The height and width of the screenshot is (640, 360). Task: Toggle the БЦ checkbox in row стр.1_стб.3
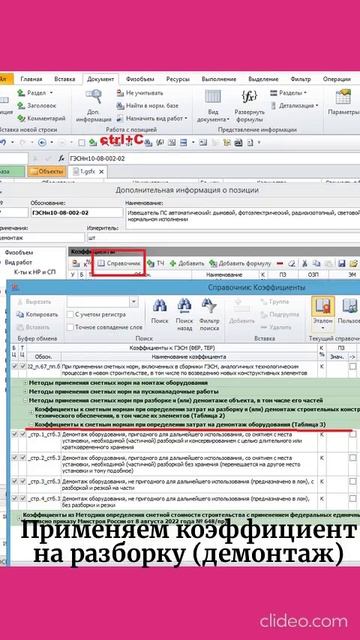point(15,435)
